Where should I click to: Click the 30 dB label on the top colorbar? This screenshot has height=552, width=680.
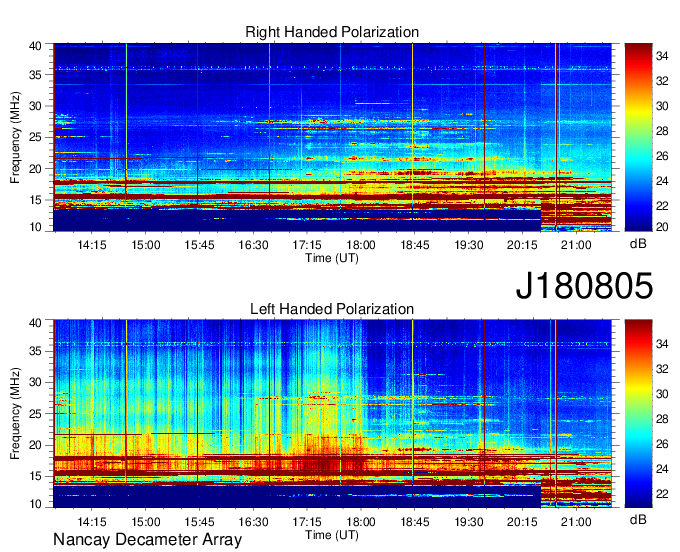(x=662, y=106)
